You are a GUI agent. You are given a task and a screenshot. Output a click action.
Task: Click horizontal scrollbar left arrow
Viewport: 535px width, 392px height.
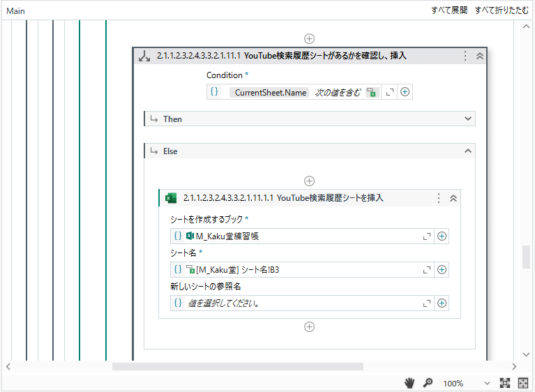pos(8,366)
